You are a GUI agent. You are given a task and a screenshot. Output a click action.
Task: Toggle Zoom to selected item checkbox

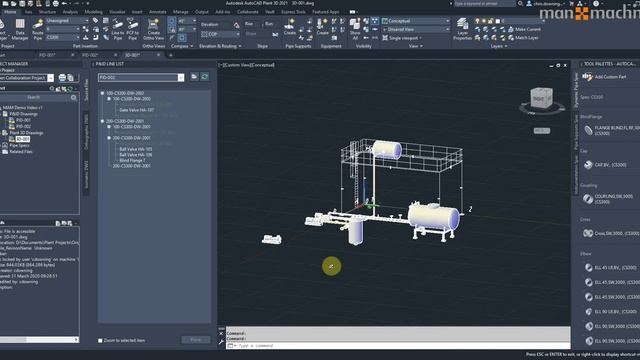click(x=100, y=340)
